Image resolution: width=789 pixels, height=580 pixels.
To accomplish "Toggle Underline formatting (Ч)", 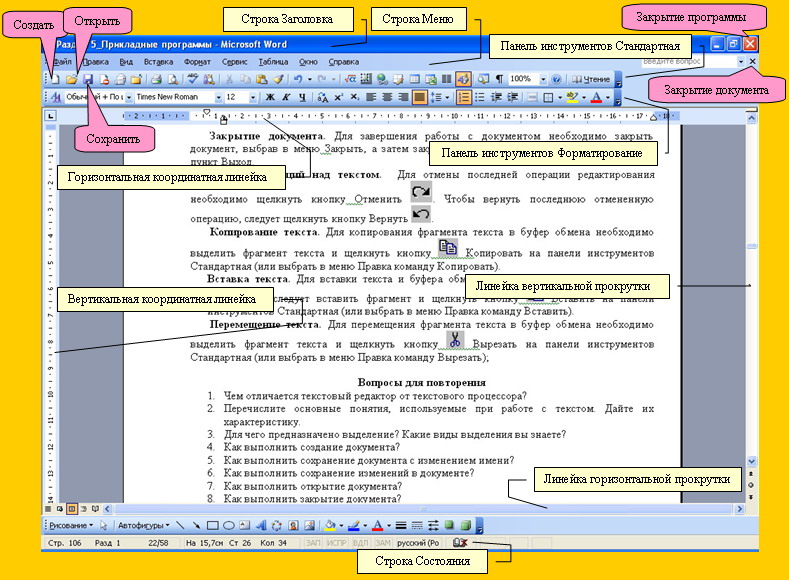I will coord(302,98).
